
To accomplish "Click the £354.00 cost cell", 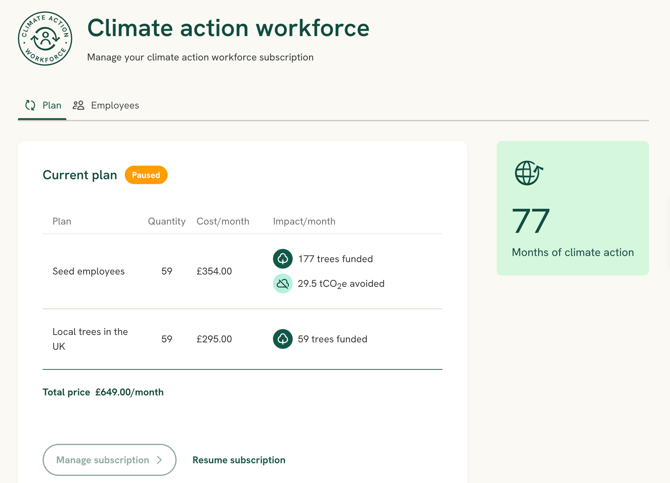I will tap(214, 271).
